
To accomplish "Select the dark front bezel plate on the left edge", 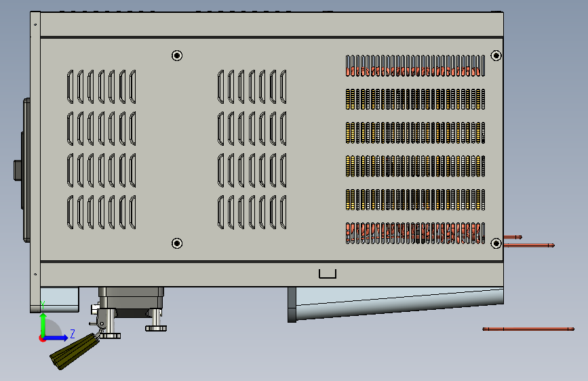I will 26,170.
